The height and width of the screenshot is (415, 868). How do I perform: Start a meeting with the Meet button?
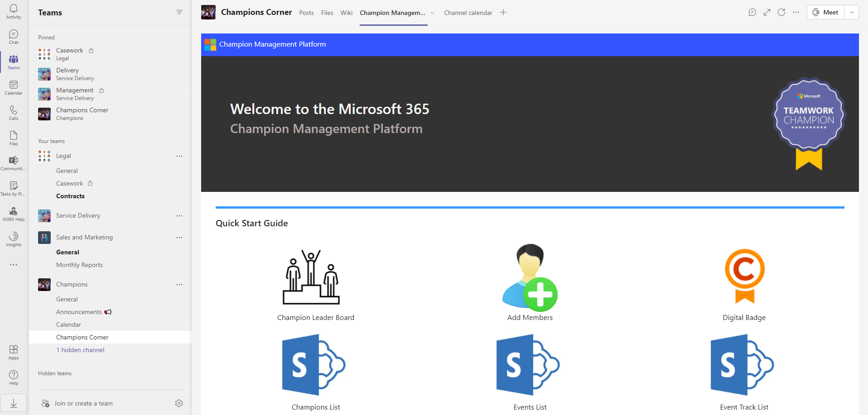[825, 12]
